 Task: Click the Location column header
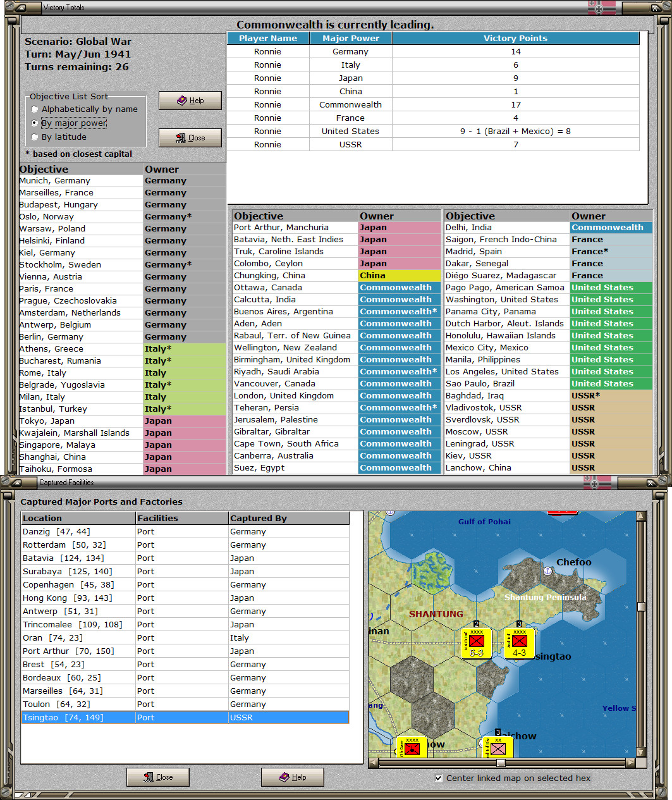78,518
